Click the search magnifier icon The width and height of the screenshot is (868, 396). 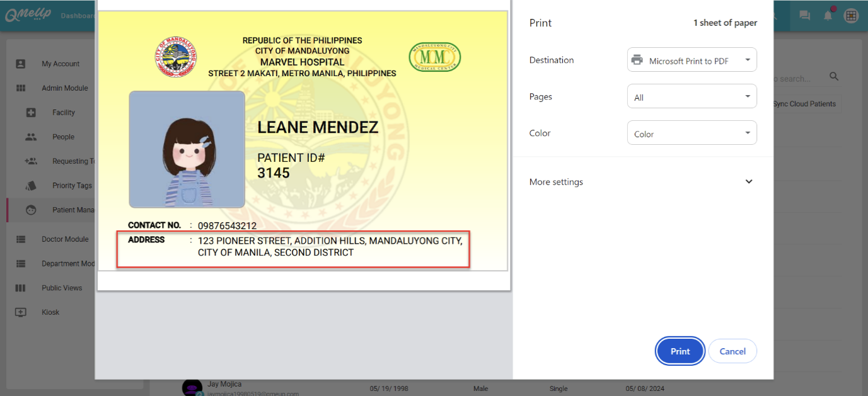[x=834, y=77]
